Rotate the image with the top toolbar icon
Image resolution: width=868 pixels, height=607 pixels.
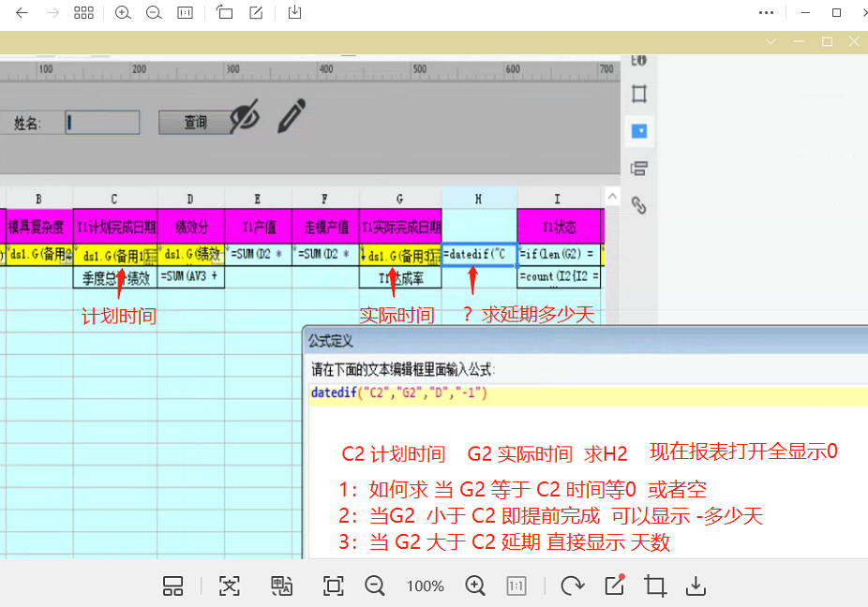(225, 13)
